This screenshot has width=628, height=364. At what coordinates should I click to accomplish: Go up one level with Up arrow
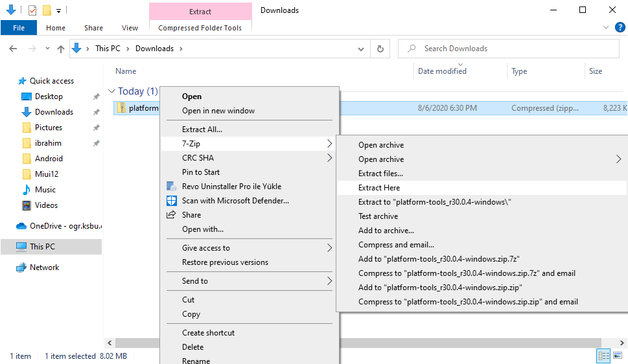point(61,49)
